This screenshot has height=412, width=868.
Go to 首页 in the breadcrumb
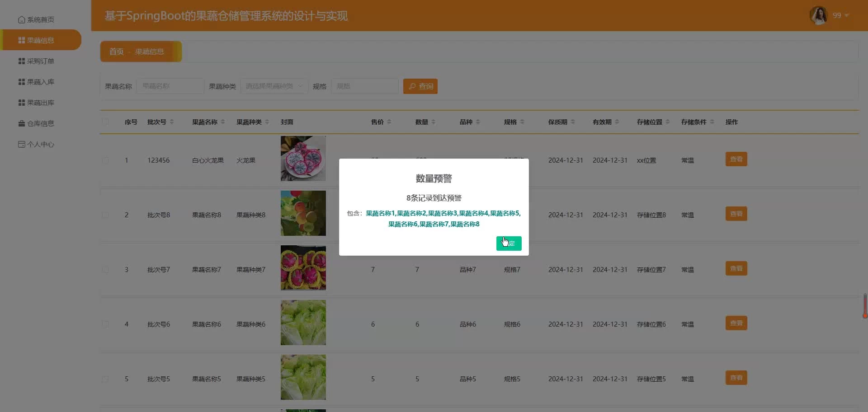point(116,51)
